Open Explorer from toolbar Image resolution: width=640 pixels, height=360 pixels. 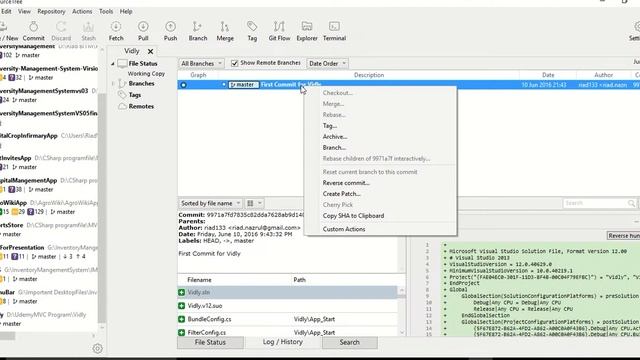click(307, 31)
